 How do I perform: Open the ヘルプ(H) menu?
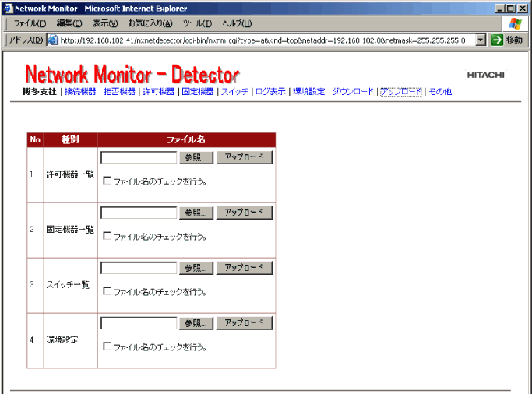coord(237,23)
